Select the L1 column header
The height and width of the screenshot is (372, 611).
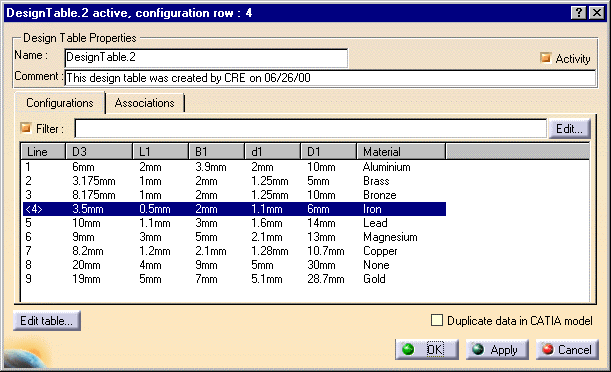(x=161, y=152)
